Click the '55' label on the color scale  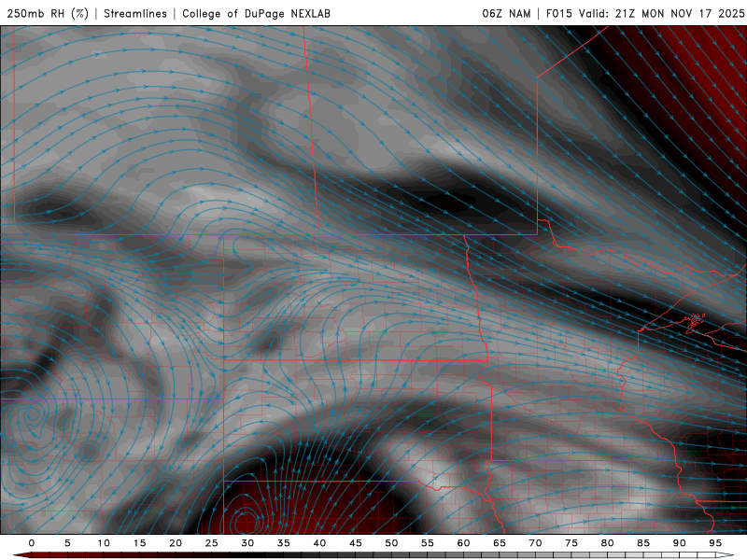(x=428, y=543)
